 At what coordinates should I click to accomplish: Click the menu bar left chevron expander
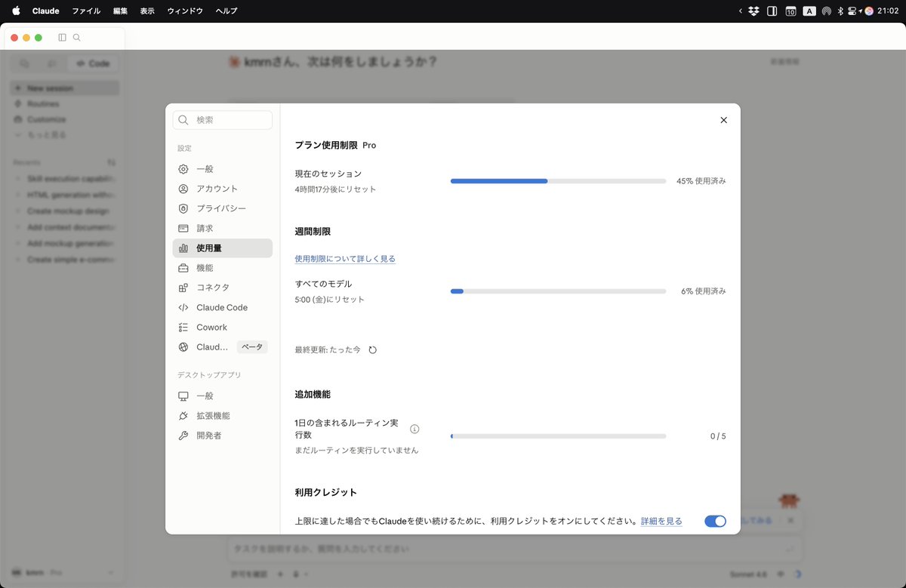pyautogui.click(x=741, y=11)
